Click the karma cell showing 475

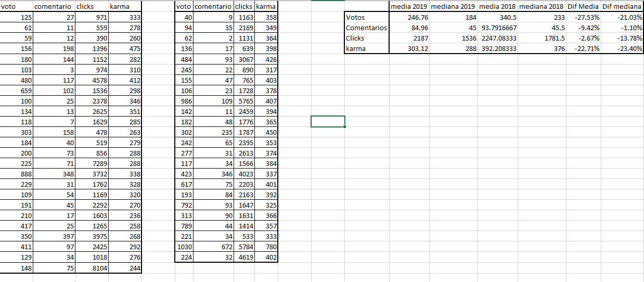point(125,49)
